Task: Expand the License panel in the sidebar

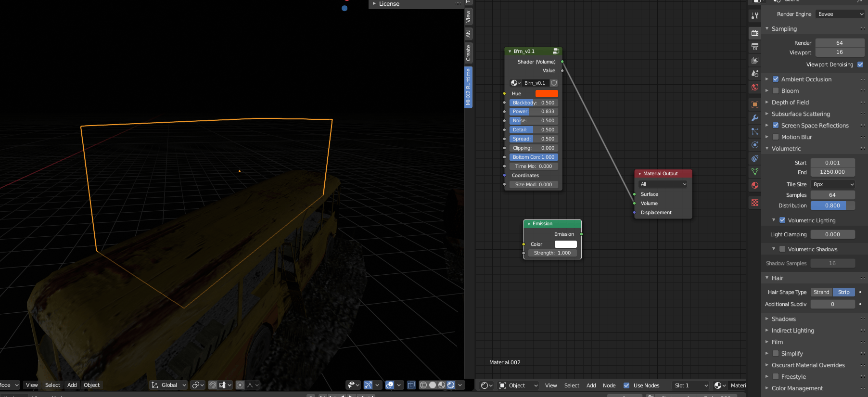Action: pos(389,4)
